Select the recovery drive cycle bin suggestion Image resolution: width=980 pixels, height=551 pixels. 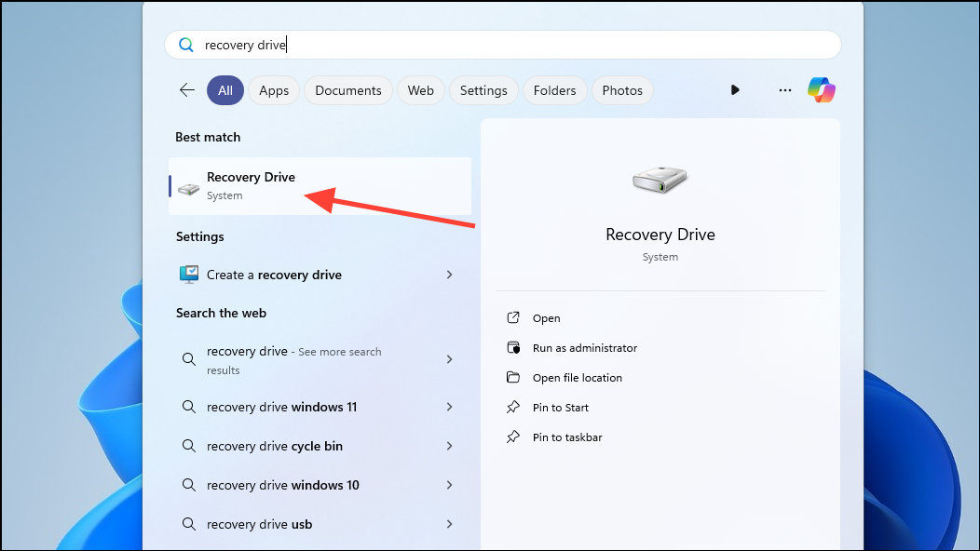pos(320,446)
